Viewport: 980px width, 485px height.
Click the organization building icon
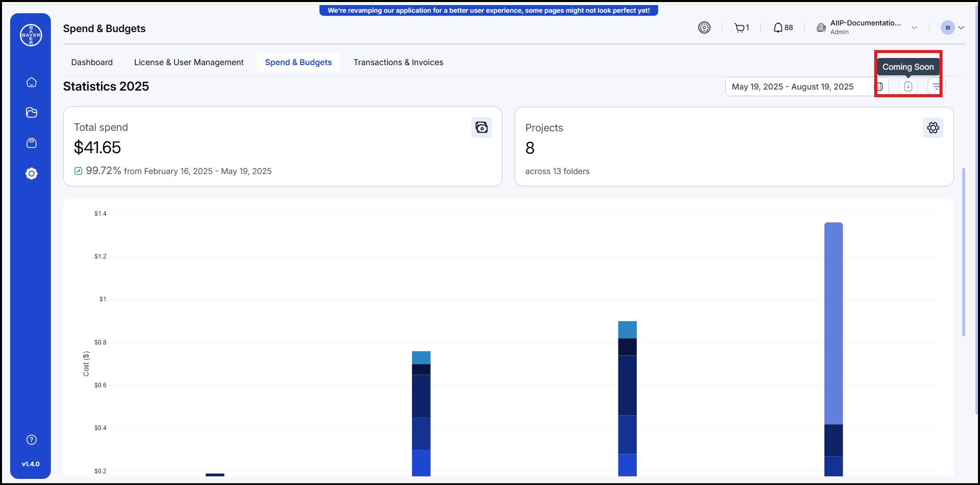coord(821,27)
